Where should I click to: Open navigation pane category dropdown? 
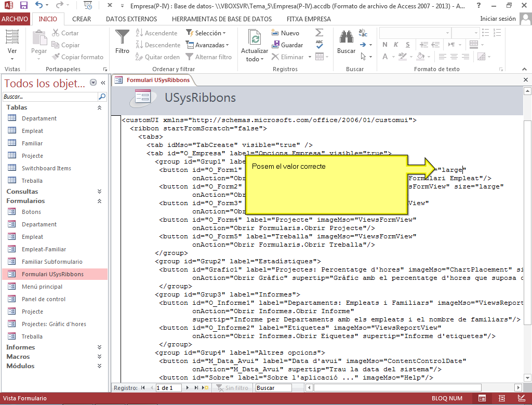[93, 83]
